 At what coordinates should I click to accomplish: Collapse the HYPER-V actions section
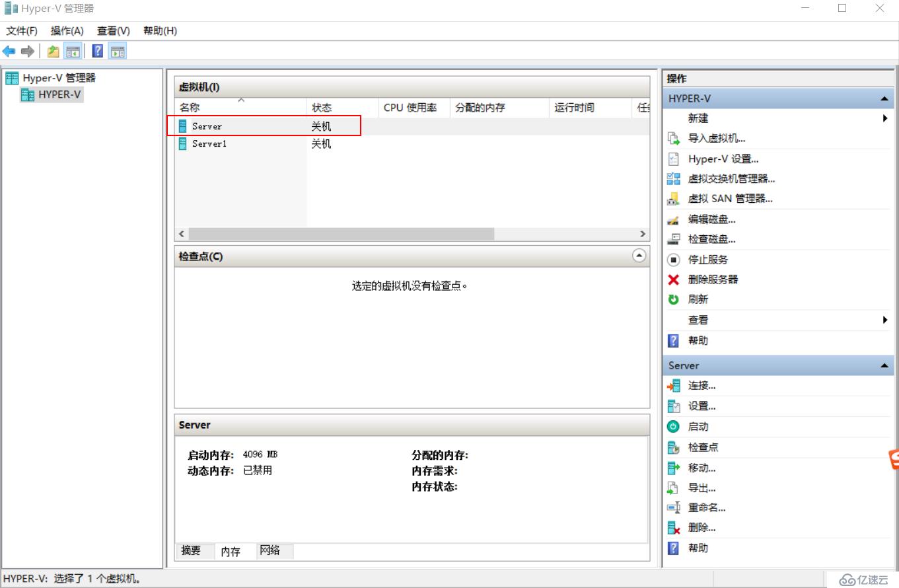tap(884, 98)
